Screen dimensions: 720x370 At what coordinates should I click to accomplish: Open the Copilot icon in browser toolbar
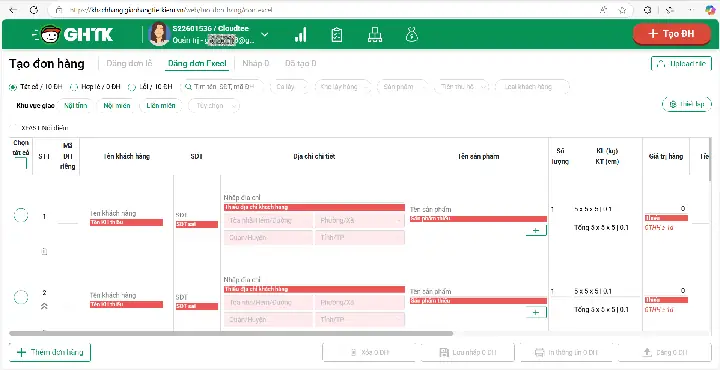tap(710, 10)
